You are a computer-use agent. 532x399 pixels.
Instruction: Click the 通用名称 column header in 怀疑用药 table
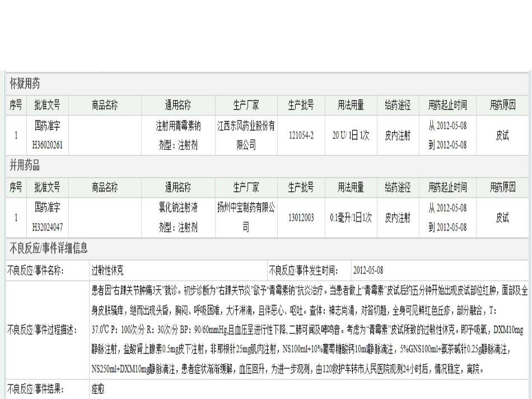(x=178, y=105)
